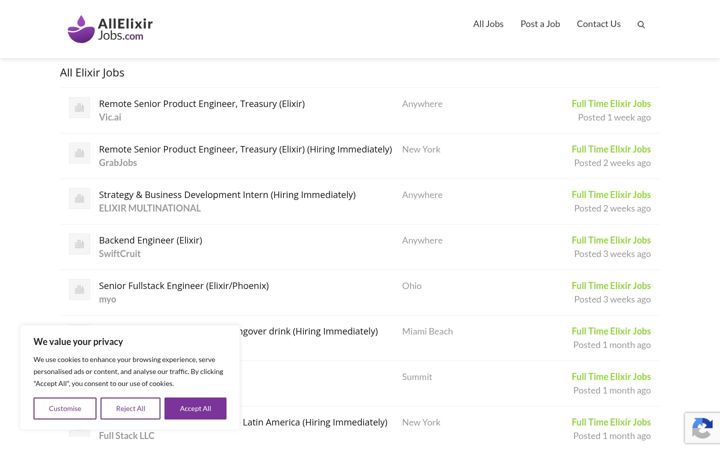Image resolution: width=720 pixels, height=450 pixels.
Task: Click Posted 1 month ago on Miami Beach row
Action: point(612,344)
